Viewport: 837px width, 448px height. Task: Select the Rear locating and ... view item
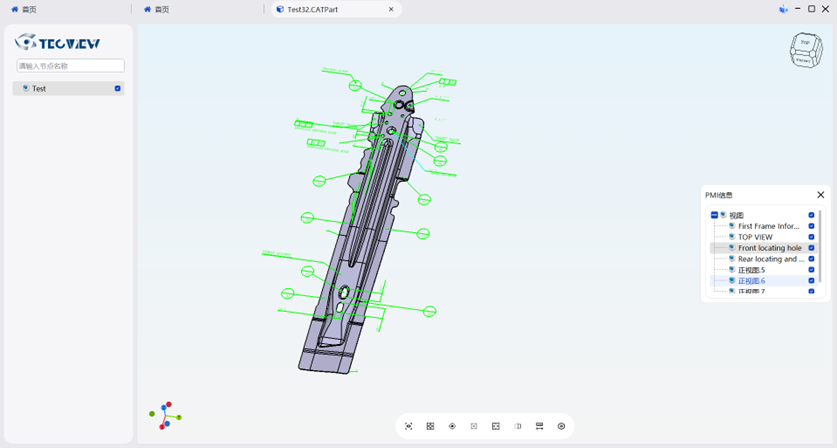pyautogui.click(x=770, y=259)
